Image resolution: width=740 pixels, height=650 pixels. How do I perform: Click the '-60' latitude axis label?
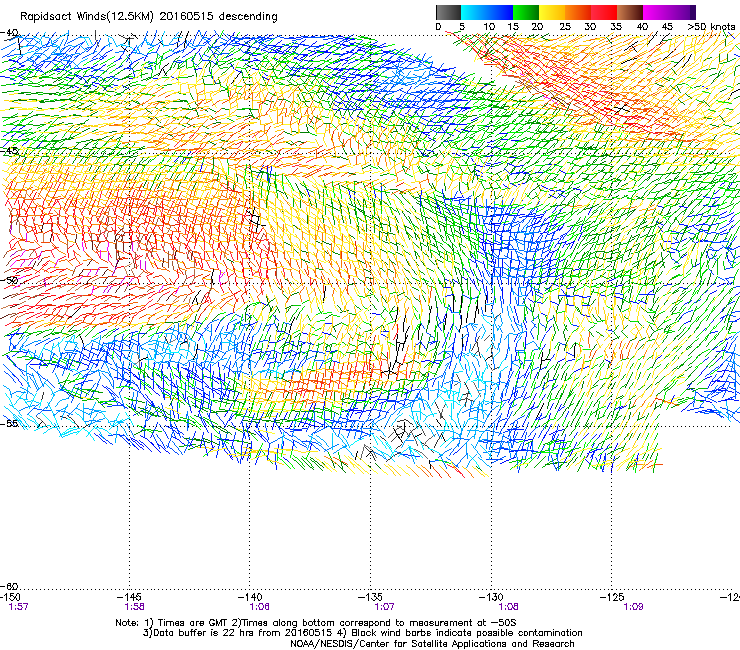pos(9,587)
